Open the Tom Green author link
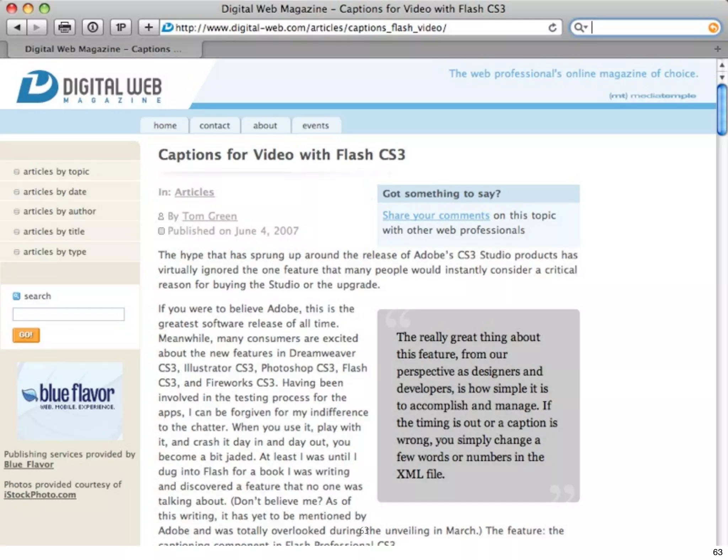 pyautogui.click(x=209, y=216)
